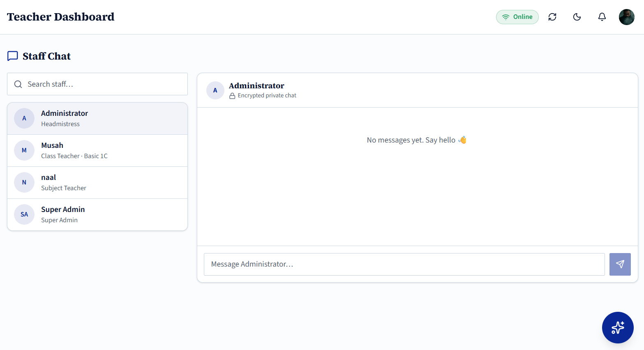This screenshot has width=644, height=350.
Task: Click the refresh sync icon
Action: click(x=552, y=17)
